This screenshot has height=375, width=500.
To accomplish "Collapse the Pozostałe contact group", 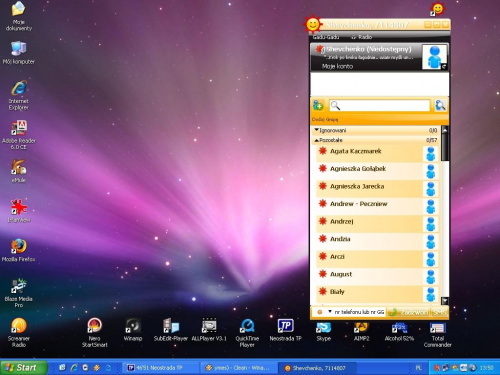I will click(x=375, y=140).
